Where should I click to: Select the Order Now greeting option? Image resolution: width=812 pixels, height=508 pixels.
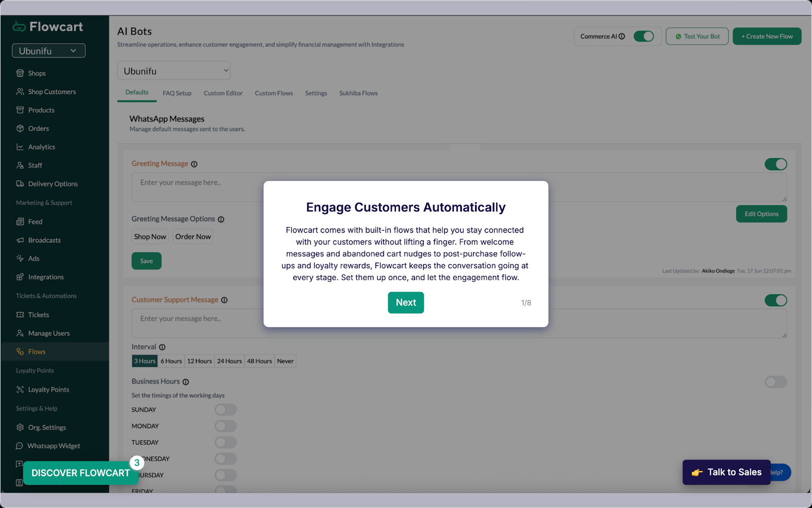[x=193, y=237]
